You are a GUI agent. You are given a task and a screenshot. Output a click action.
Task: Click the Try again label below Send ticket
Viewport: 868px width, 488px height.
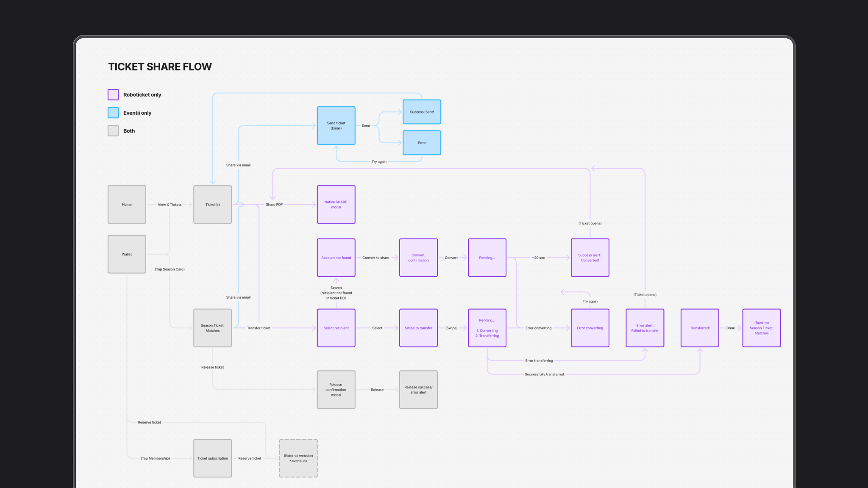point(379,162)
